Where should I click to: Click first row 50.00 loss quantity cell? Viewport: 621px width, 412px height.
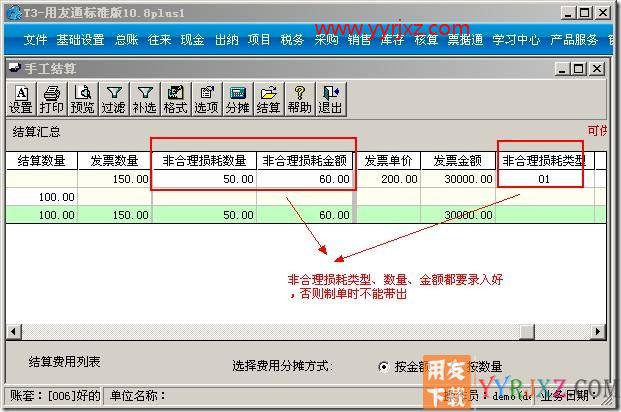pyautogui.click(x=204, y=179)
